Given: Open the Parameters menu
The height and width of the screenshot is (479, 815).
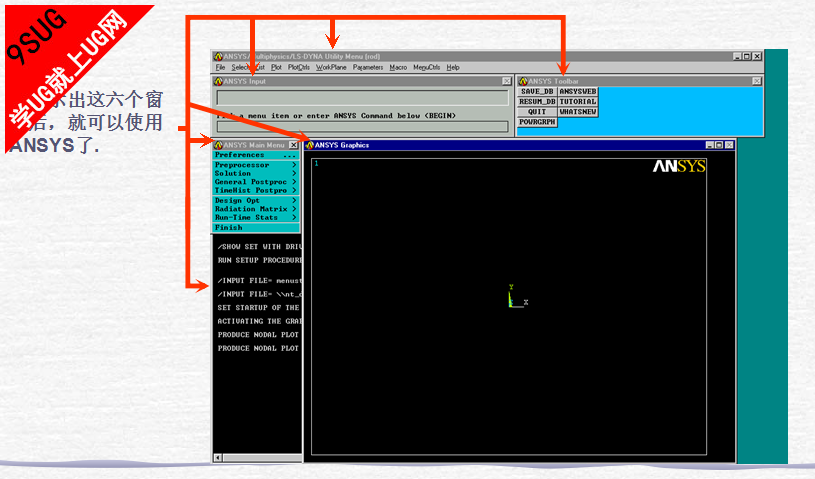Looking at the screenshot, I should coord(367,68).
